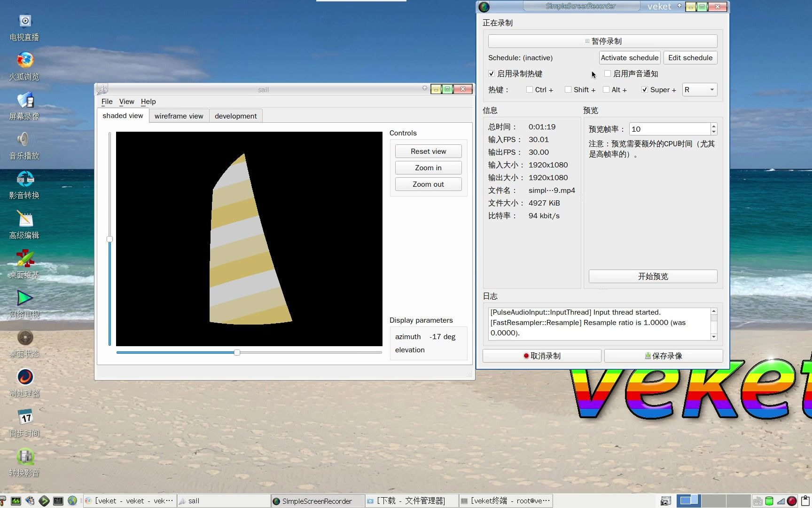Click the Activate schedule button
This screenshot has height=508, width=812.
pyautogui.click(x=630, y=58)
